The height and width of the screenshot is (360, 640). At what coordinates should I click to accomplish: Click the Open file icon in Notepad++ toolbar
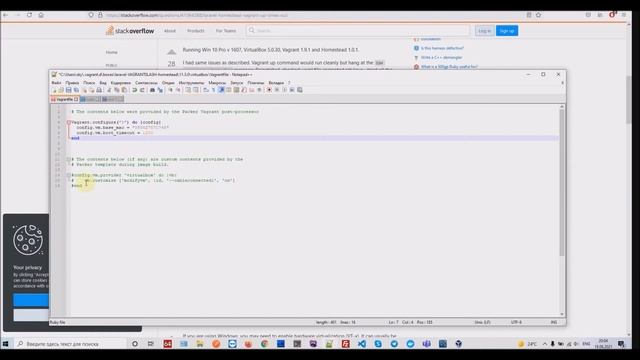click(x=61, y=90)
